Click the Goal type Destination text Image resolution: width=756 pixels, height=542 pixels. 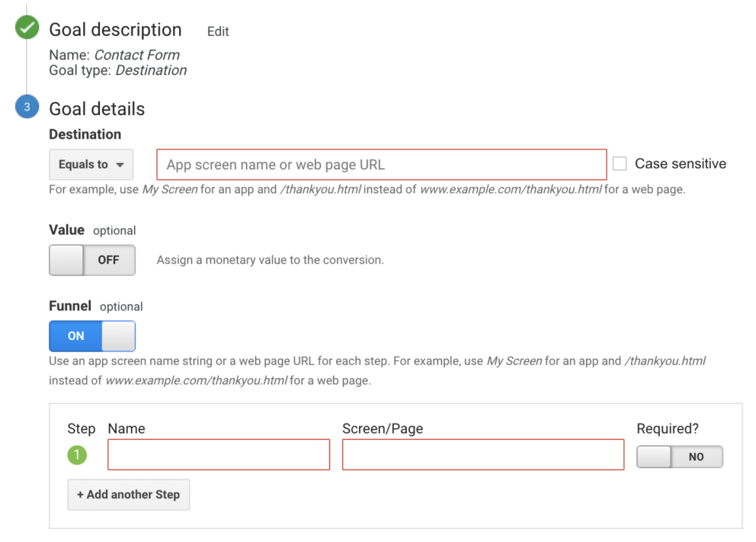point(150,70)
